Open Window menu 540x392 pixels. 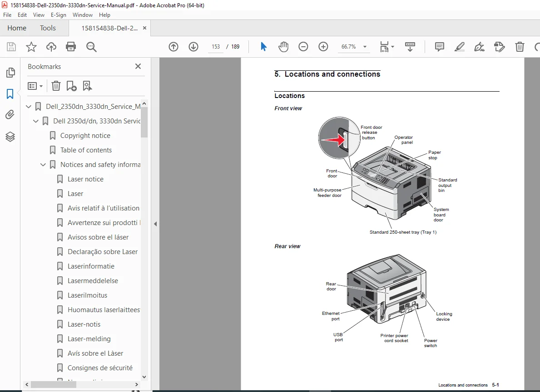pyautogui.click(x=83, y=15)
